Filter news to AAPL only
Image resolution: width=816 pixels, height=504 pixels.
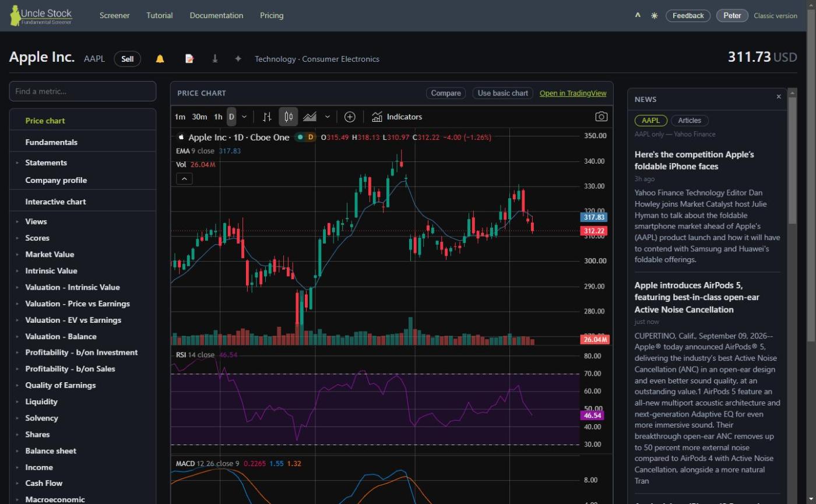point(650,121)
